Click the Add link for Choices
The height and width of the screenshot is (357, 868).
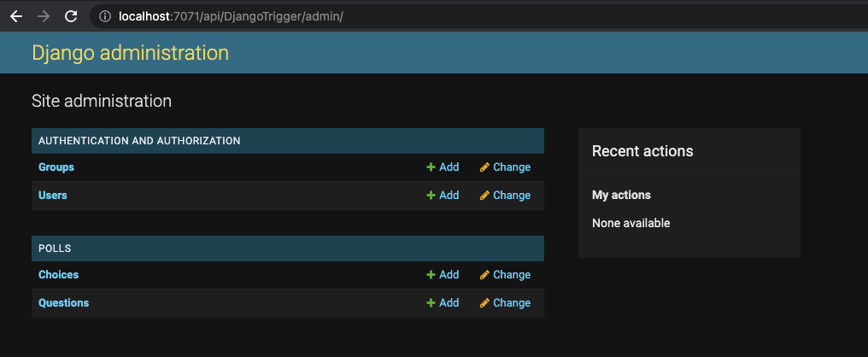449,275
